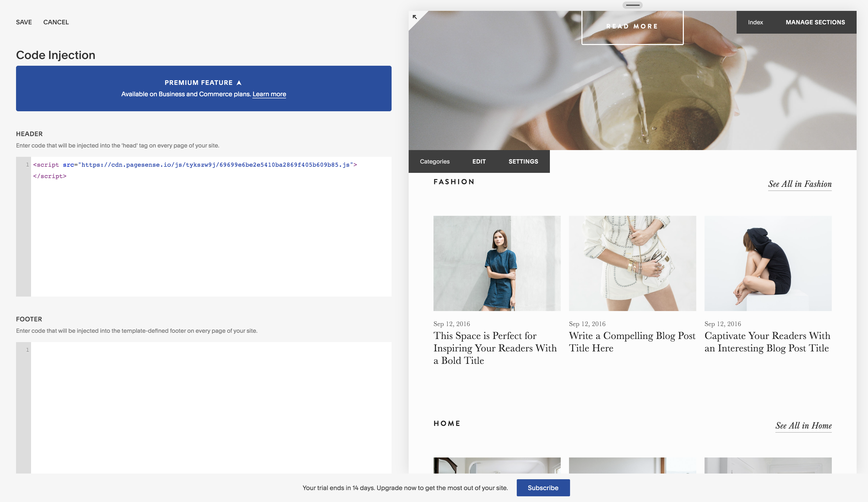The height and width of the screenshot is (502, 868).
Task: Click inside the Header code editor
Action: (211, 234)
